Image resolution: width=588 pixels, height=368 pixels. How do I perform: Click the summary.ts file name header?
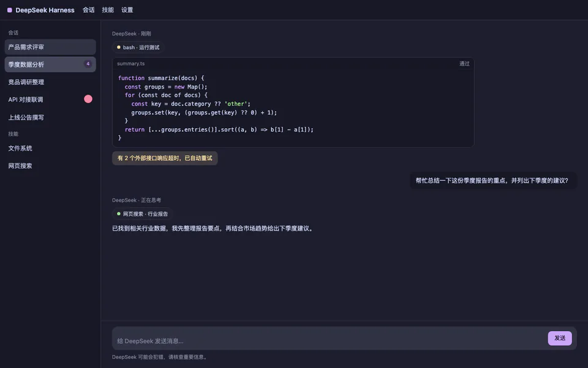131,64
